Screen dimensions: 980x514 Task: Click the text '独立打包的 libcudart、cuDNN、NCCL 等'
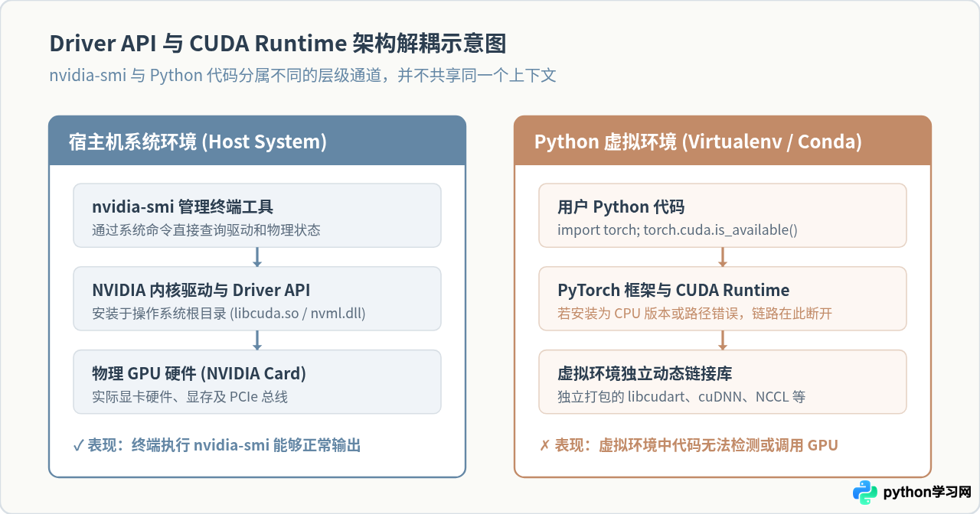(x=681, y=396)
